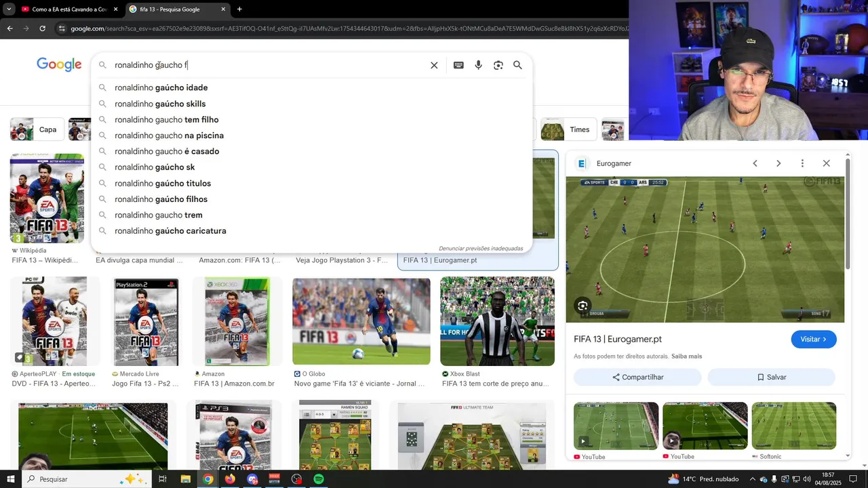Reload the current page
Screen dimensions: 868x488
click(42, 28)
